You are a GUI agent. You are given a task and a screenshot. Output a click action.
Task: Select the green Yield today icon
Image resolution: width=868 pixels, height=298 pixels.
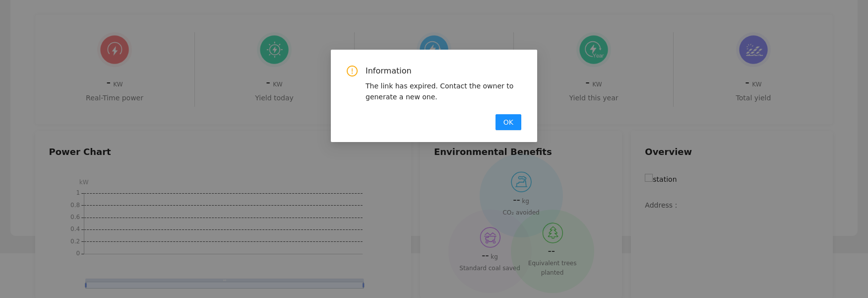point(274,50)
